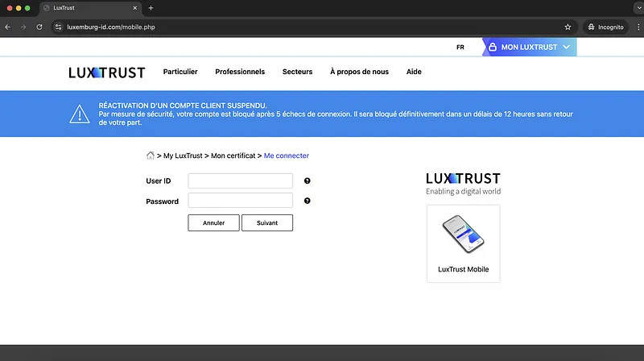The height and width of the screenshot is (361, 644).
Task: Click the Suivant button
Action: pos(267,223)
